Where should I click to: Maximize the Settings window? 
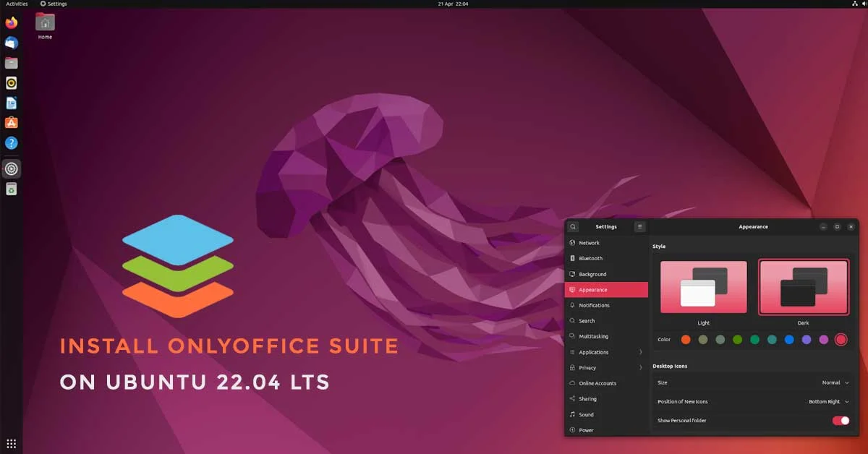838,227
